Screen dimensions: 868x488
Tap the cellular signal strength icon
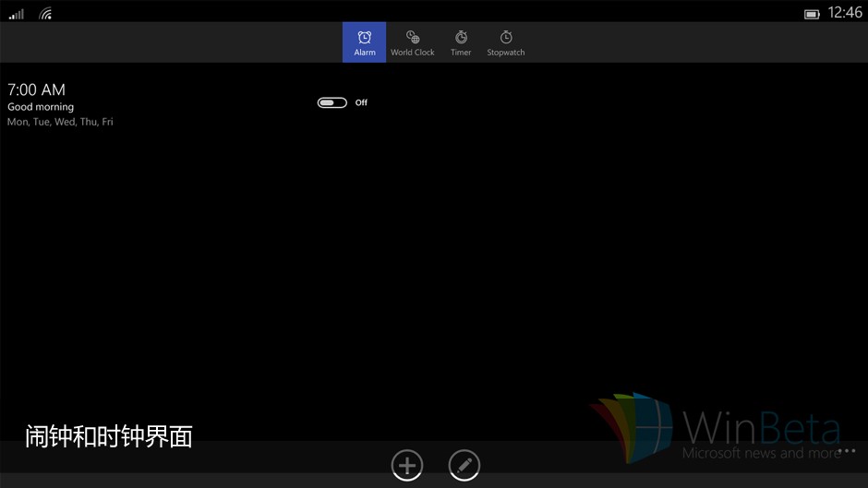[x=16, y=13]
